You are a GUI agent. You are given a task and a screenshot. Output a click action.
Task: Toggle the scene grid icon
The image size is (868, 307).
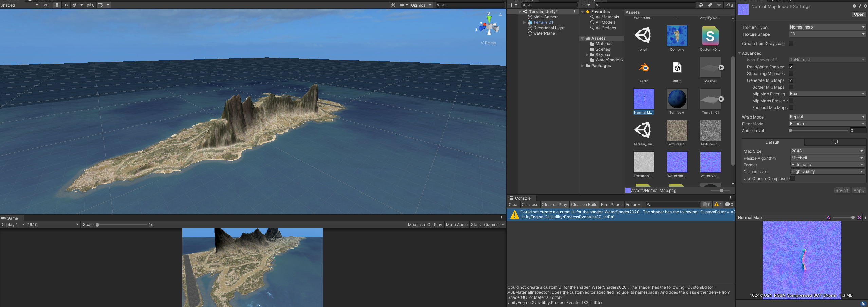100,5
